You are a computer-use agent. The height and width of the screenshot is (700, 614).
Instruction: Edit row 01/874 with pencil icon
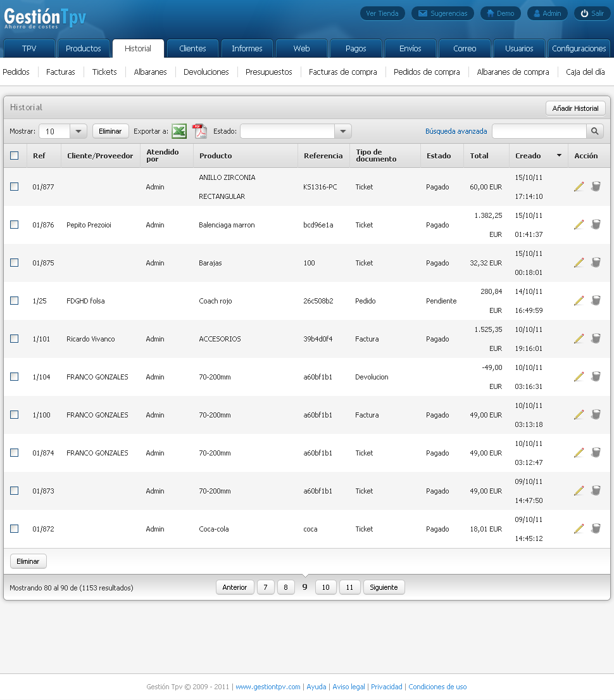(579, 452)
